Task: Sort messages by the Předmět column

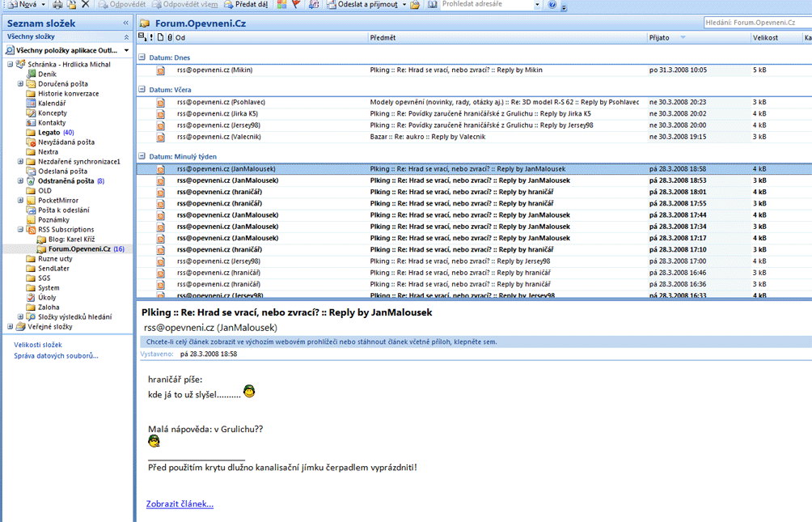Action: (485, 38)
